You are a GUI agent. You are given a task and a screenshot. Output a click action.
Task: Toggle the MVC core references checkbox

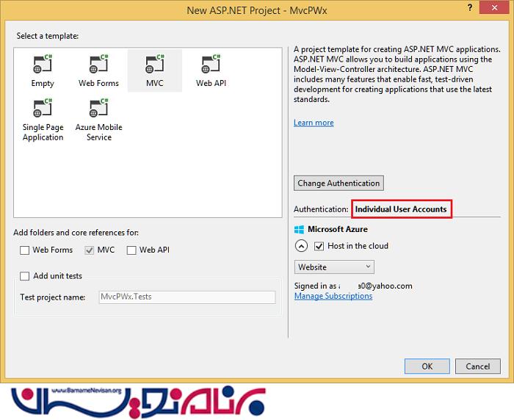[89, 250]
